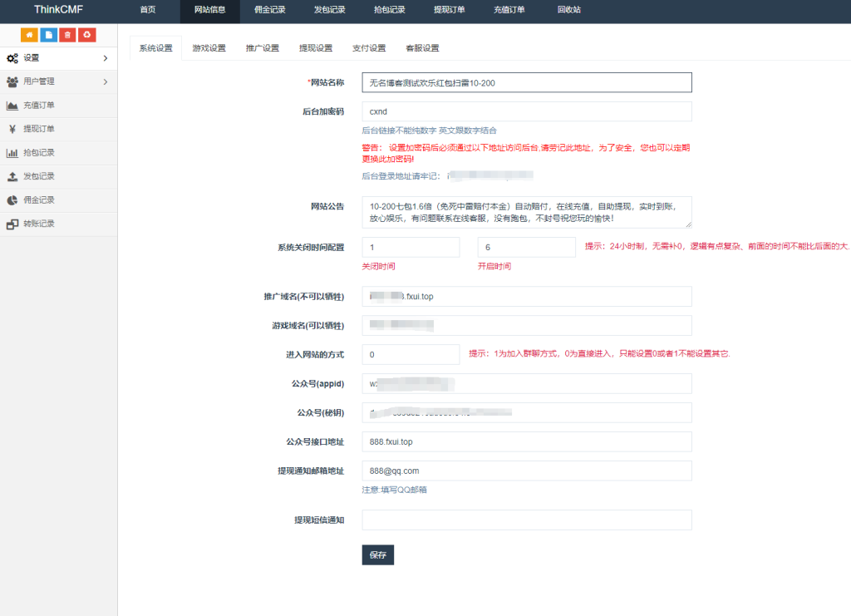Click the upload icon next to 发包记录
This screenshot has height=616, width=851.
(x=12, y=175)
